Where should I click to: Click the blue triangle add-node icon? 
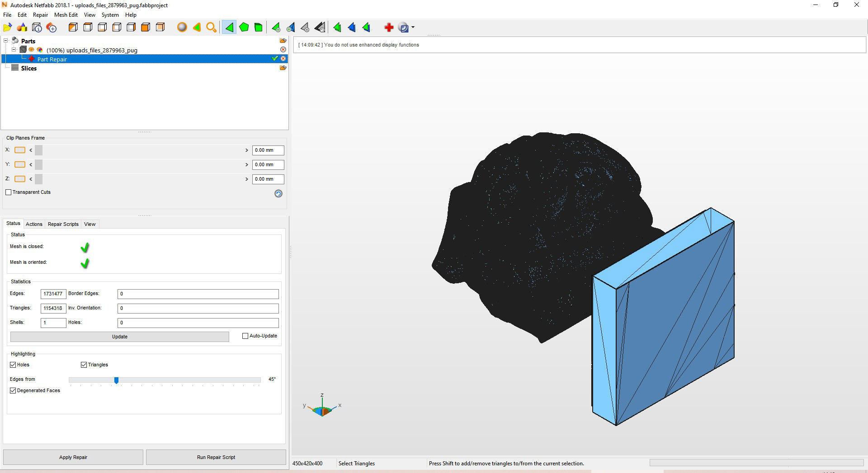(x=290, y=28)
